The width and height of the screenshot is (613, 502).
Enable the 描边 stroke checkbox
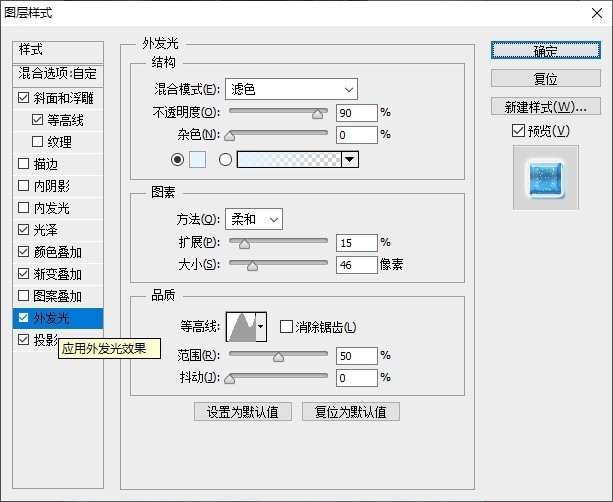tap(24, 164)
